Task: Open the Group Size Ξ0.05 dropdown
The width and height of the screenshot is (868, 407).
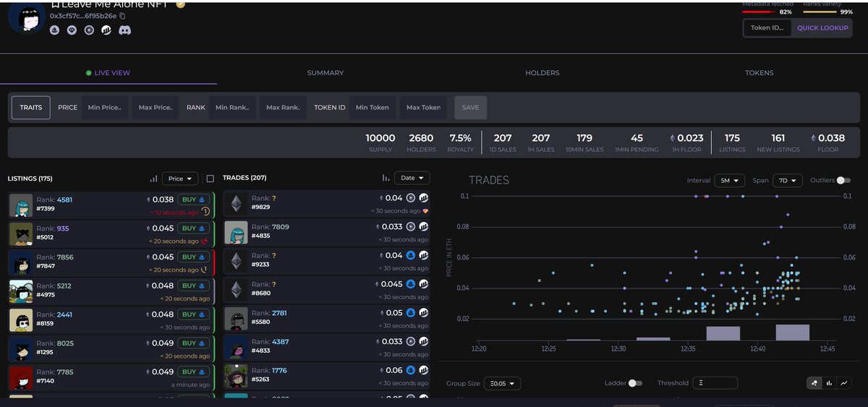Action: [503, 383]
